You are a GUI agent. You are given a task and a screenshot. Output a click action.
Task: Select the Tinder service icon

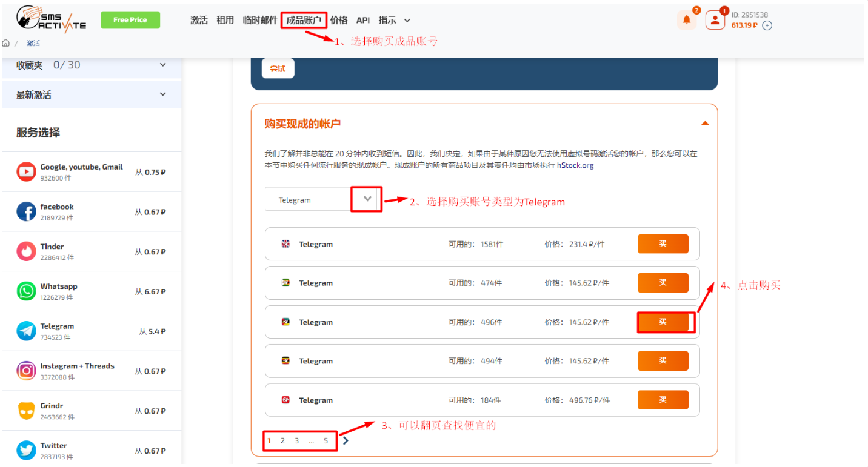point(26,251)
